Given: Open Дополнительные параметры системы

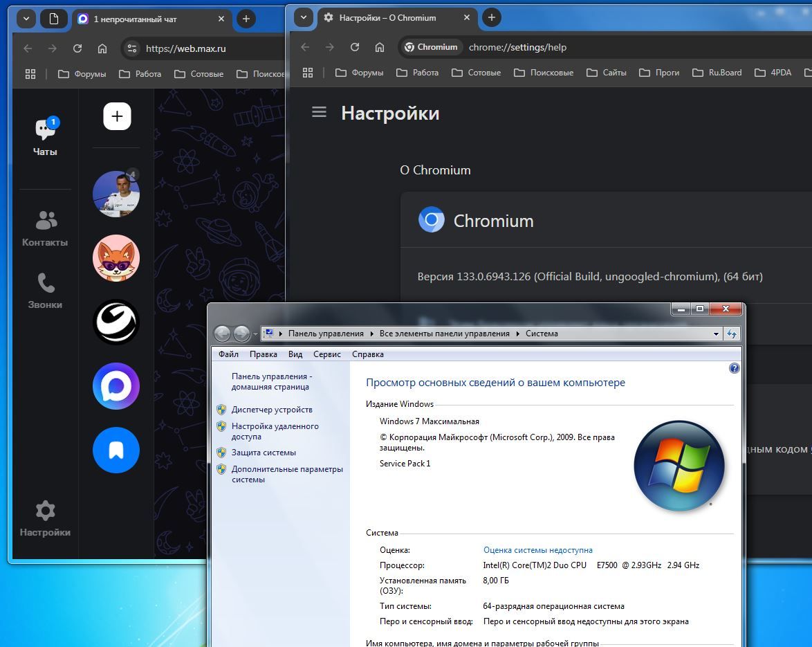Looking at the screenshot, I should pyautogui.click(x=287, y=475).
